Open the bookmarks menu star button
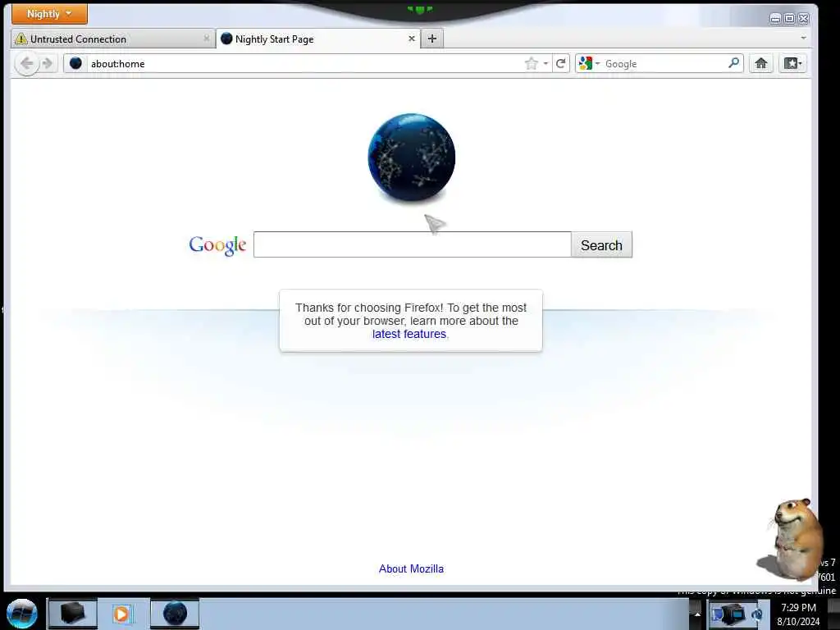The image size is (840, 630). click(x=793, y=64)
